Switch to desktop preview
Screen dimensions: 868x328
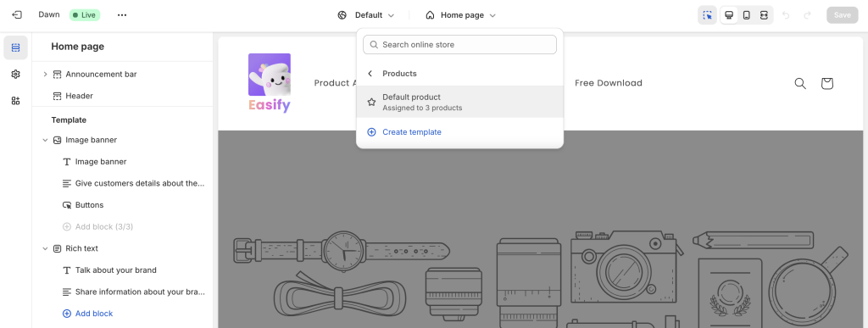click(x=729, y=15)
